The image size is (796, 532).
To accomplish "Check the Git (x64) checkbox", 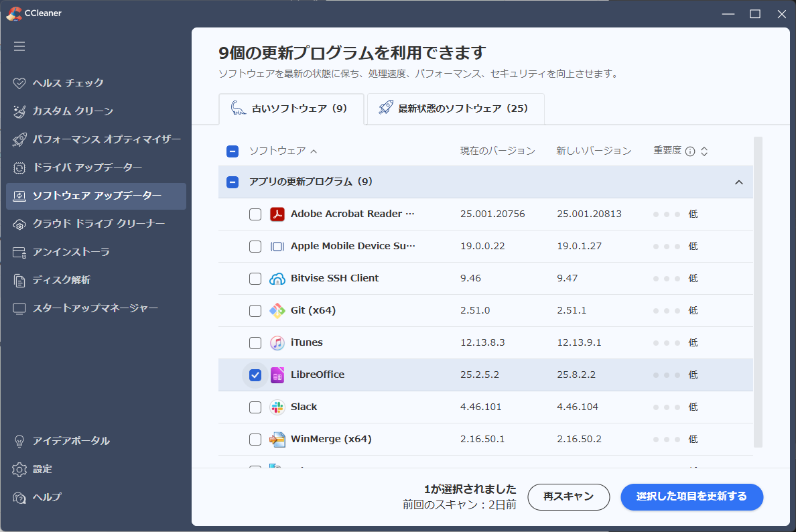I will [255, 311].
